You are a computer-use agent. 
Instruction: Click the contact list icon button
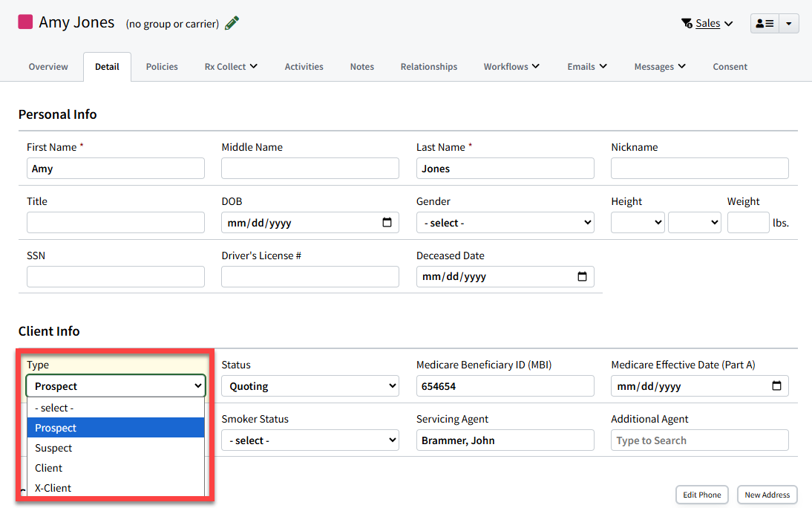[764, 23]
